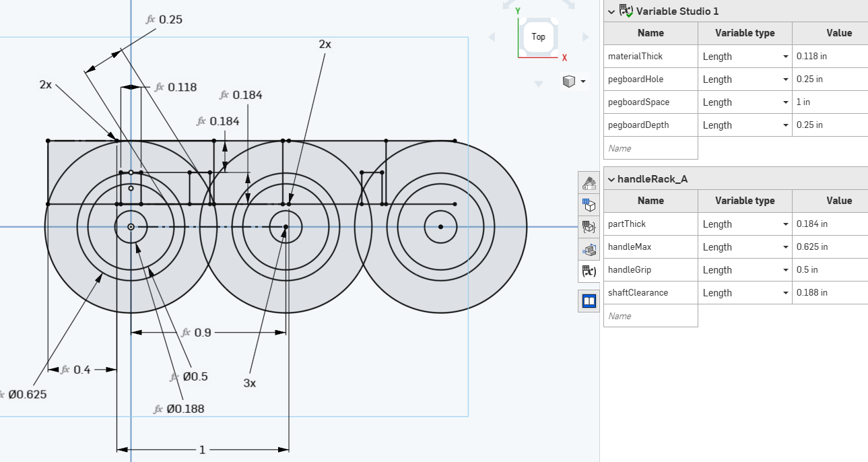Collapse the handleRack_A variable table
The image size is (868, 462).
(611, 179)
